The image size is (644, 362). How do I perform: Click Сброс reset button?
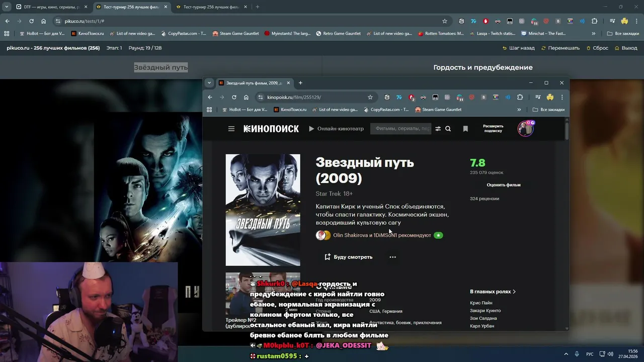tap(597, 48)
